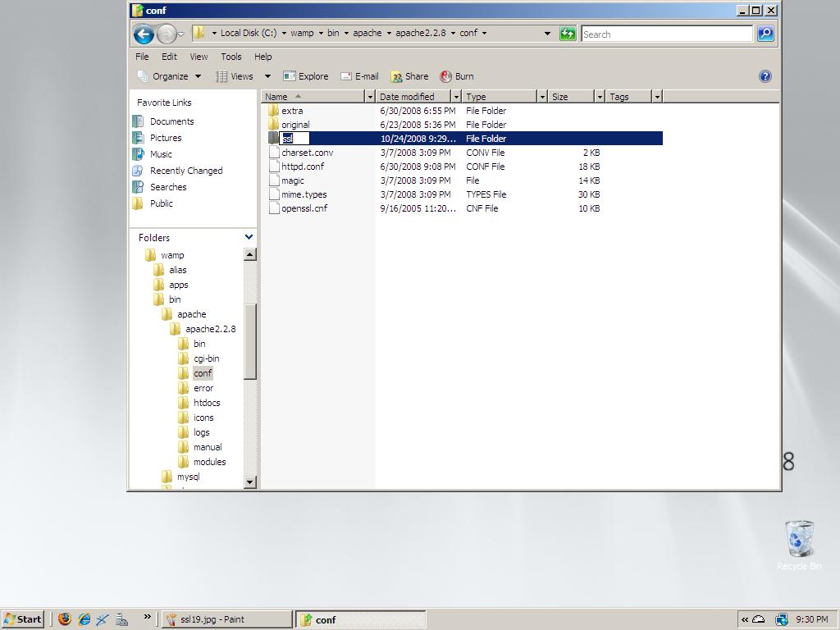
Task: Open the address bar history dropdown
Action: coord(547,34)
